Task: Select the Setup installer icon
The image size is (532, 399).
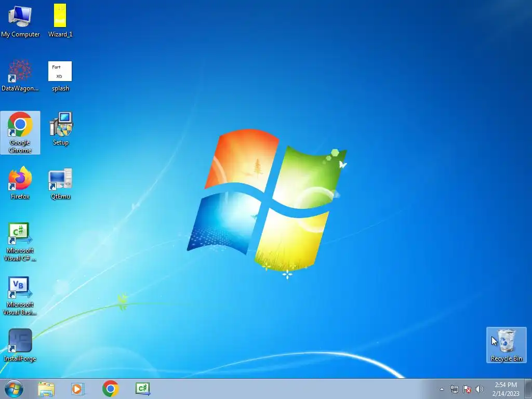Action: click(61, 129)
